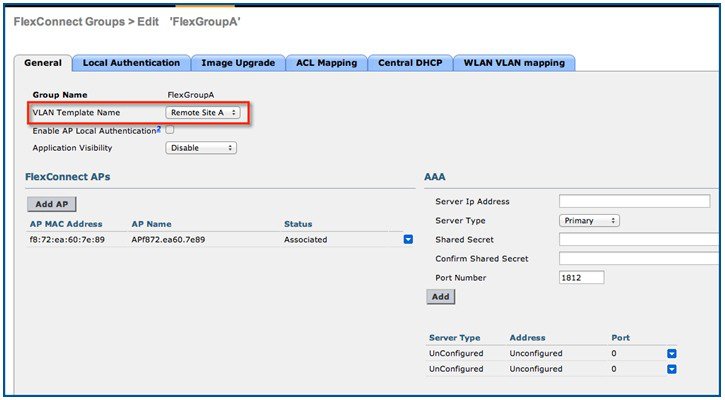Screen dimensions: 725x400
Task: Focus the Server Ip Address field
Action: [634, 201]
